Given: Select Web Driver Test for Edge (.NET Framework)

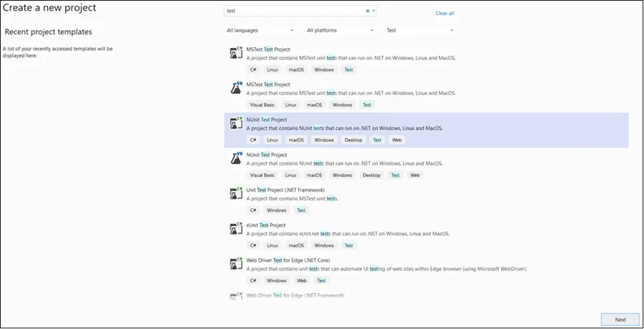Looking at the screenshot, I should [x=295, y=295].
